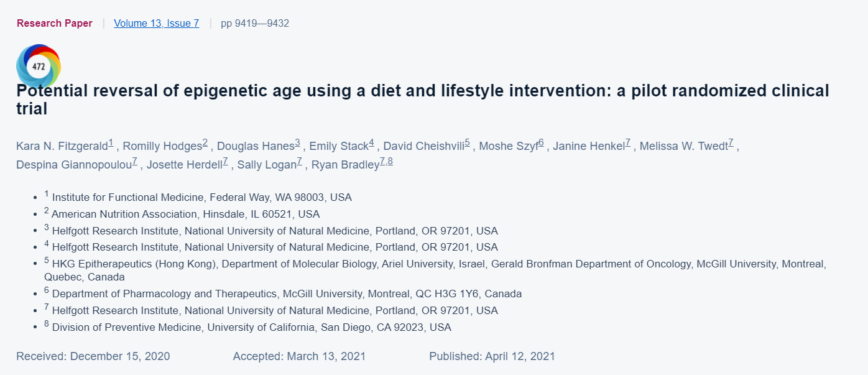Open affiliation superscript 5 after Cheishvili
This screenshot has width=868, height=375.
467,144
